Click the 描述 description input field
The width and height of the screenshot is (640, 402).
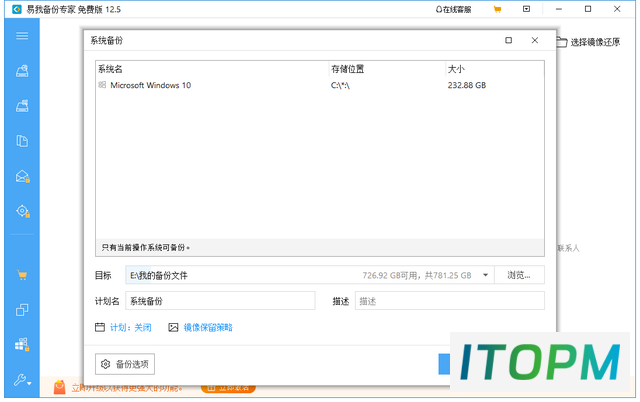(449, 301)
